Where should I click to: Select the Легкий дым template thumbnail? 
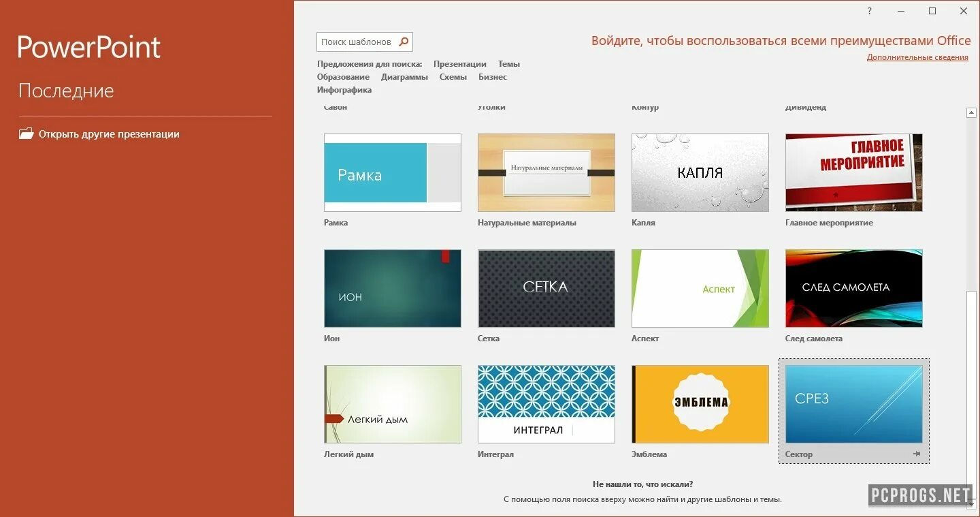(x=393, y=404)
